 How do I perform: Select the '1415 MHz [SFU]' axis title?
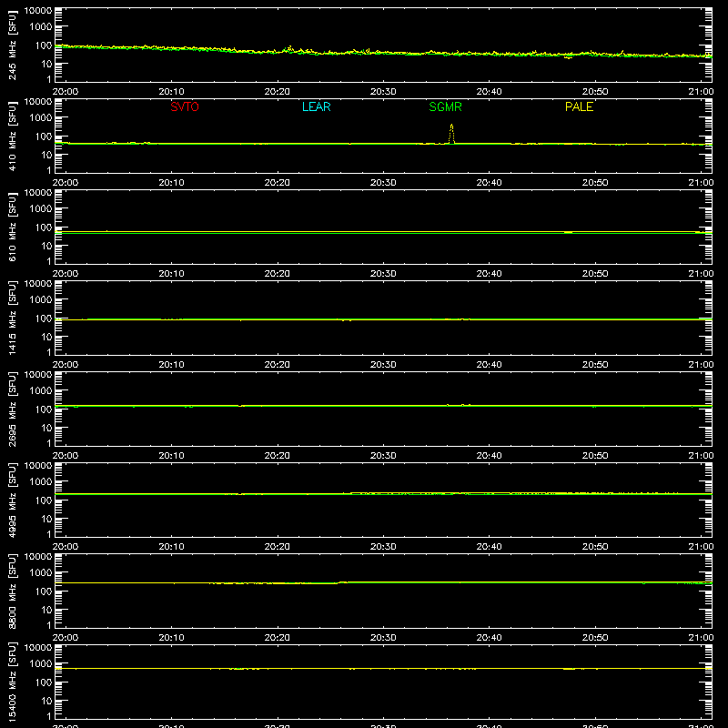click(12, 318)
